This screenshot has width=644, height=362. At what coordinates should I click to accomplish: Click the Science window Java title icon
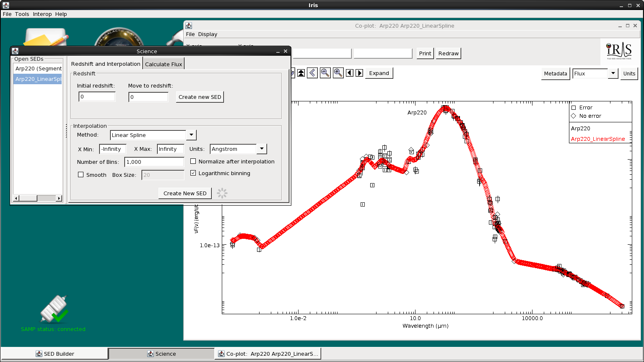click(x=15, y=51)
